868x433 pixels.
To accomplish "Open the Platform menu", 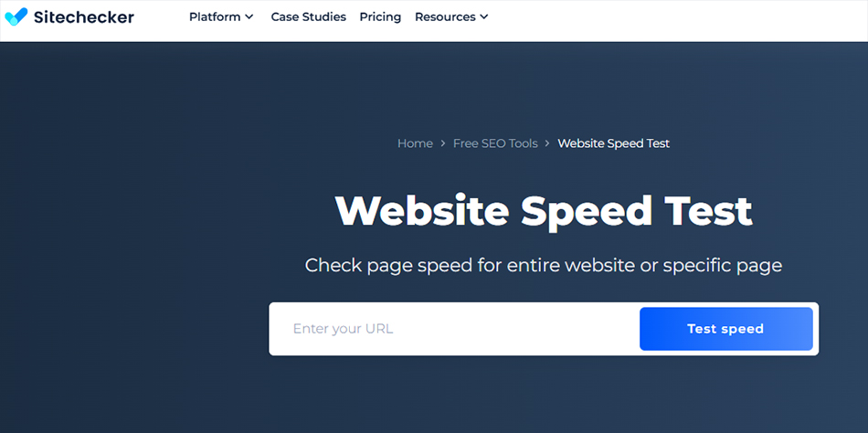I will tap(215, 17).
